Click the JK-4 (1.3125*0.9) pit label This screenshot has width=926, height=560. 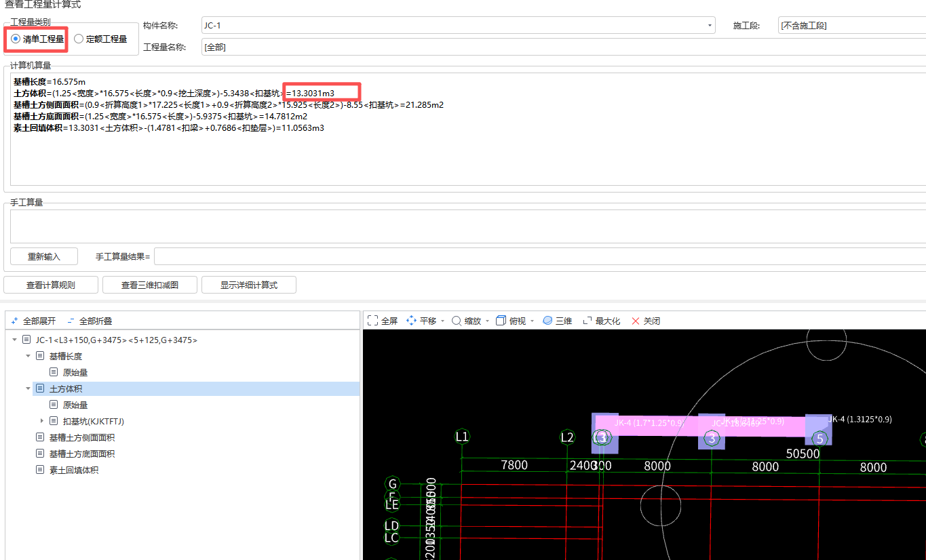click(859, 420)
